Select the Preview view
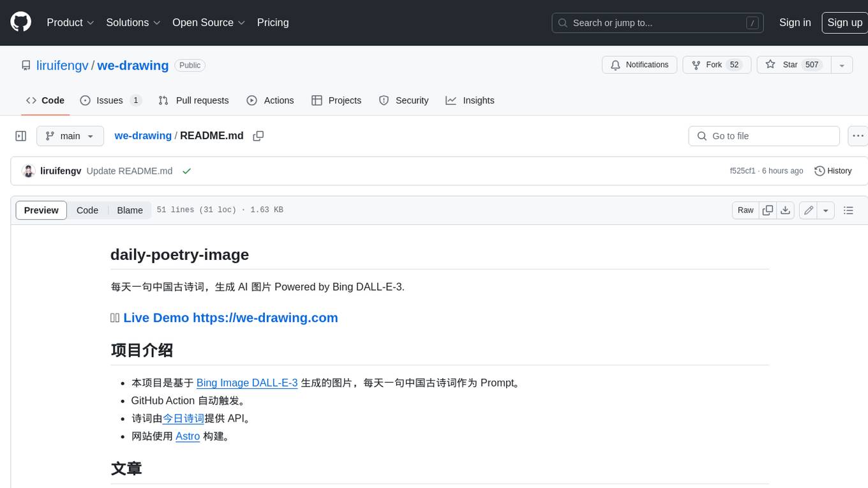This screenshot has width=868, height=488. pyautogui.click(x=41, y=210)
